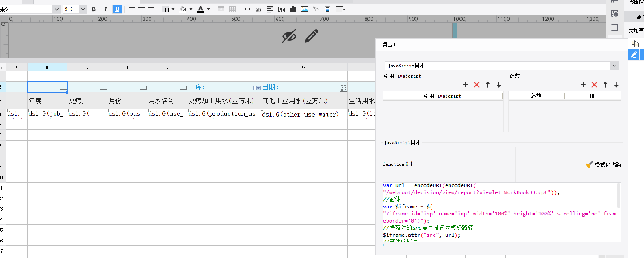
Task: Open the 日期 calendar picker widget
Action: click(x=343, y=88)
